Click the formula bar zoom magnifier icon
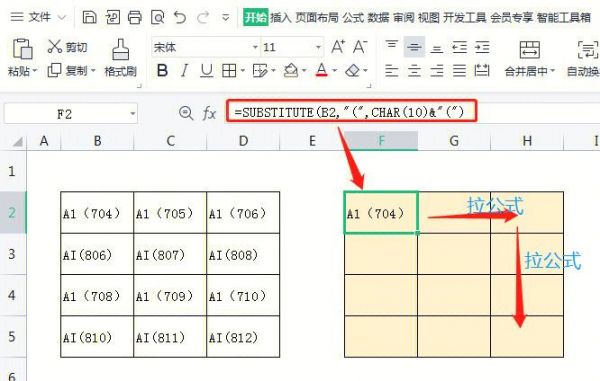 (186, 113)
